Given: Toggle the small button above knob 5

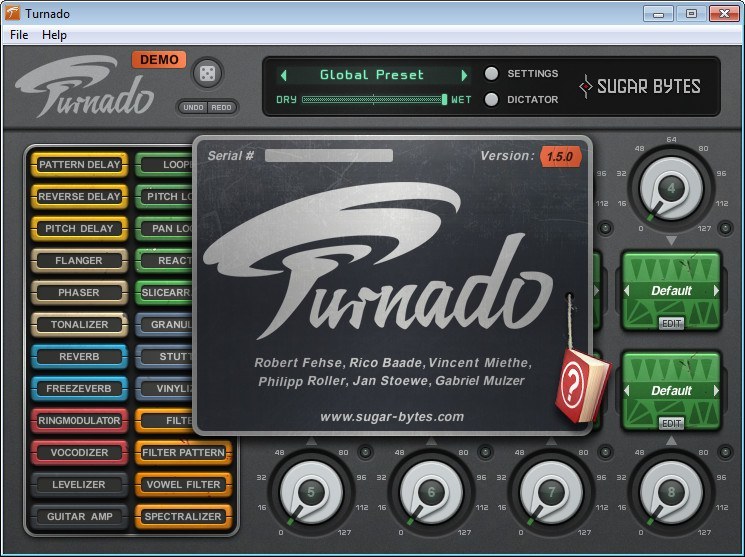Looking at the screenshot, I should tap(365, 451).
